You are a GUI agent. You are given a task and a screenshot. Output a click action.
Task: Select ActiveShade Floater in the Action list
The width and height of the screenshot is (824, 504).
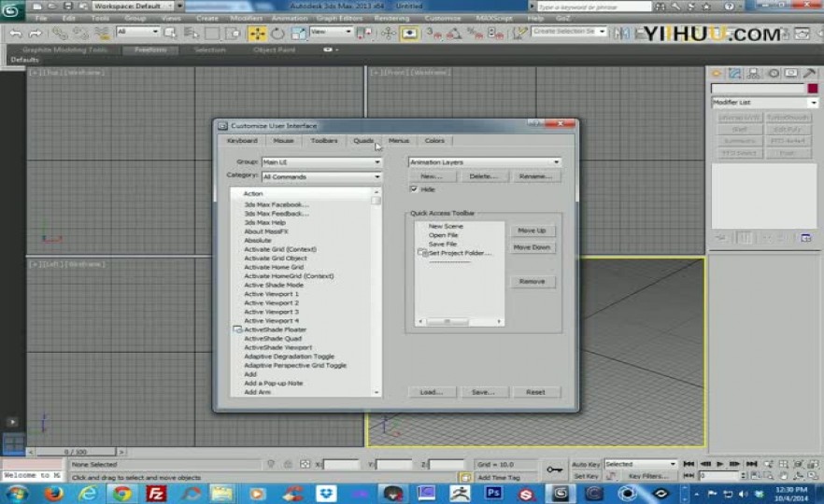click(275, 329)
